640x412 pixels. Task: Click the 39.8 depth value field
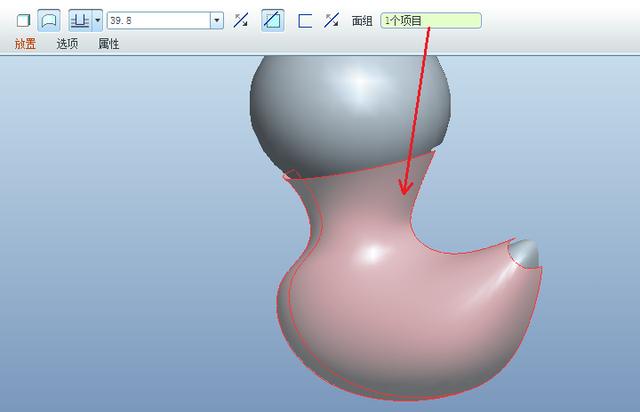click(159, 20)
